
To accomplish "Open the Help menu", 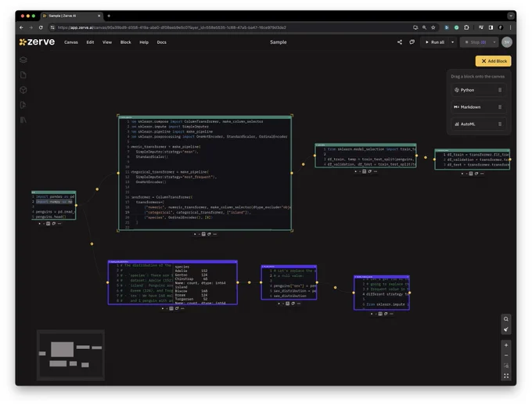I will pos(144,42).
